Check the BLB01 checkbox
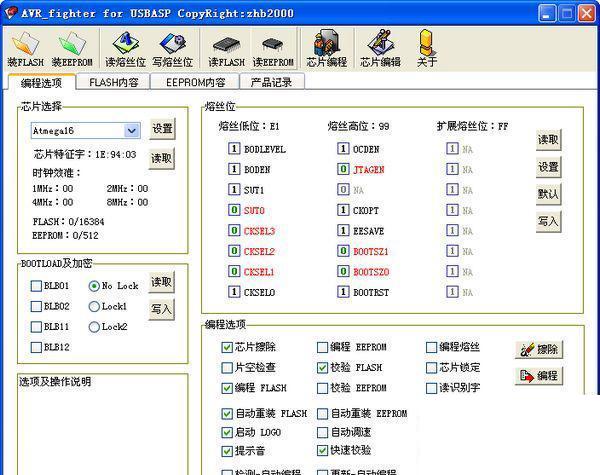 [36, 286]
